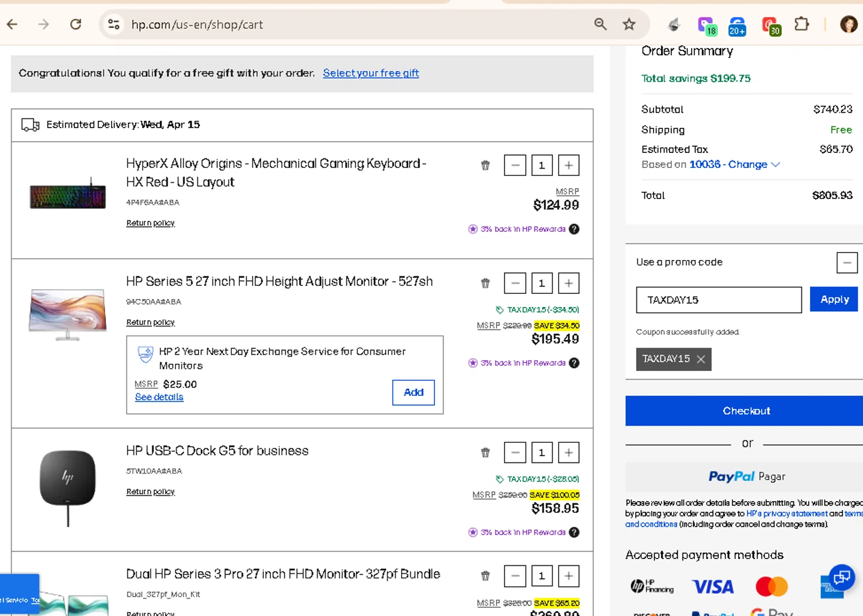Click the zoom magnifier icon in address bar

pyautogui.click(x=600, y=24)
